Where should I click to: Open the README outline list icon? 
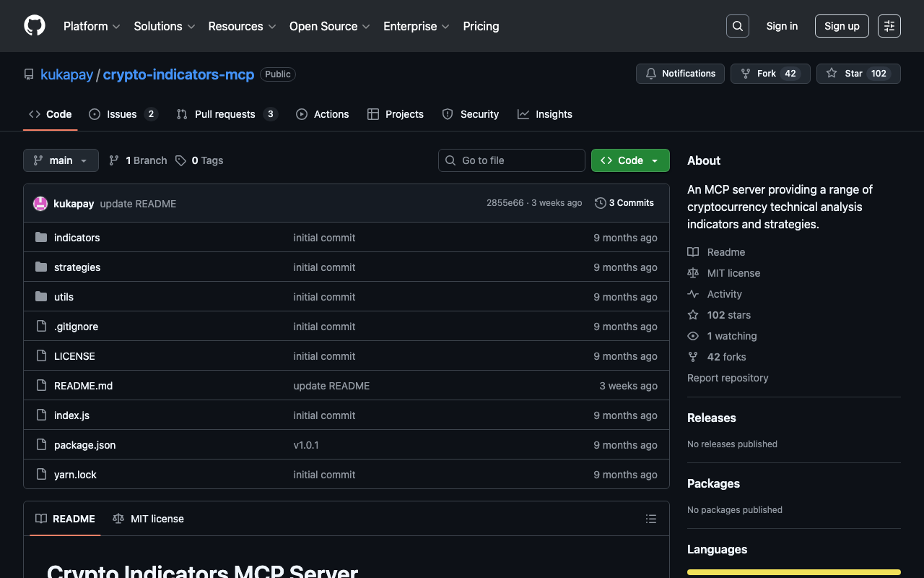pos(650,519)
